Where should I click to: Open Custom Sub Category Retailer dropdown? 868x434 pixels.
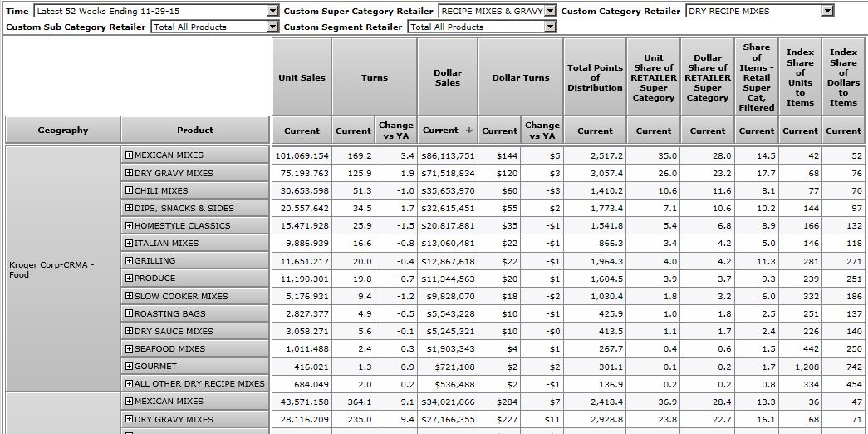point(273,27)
